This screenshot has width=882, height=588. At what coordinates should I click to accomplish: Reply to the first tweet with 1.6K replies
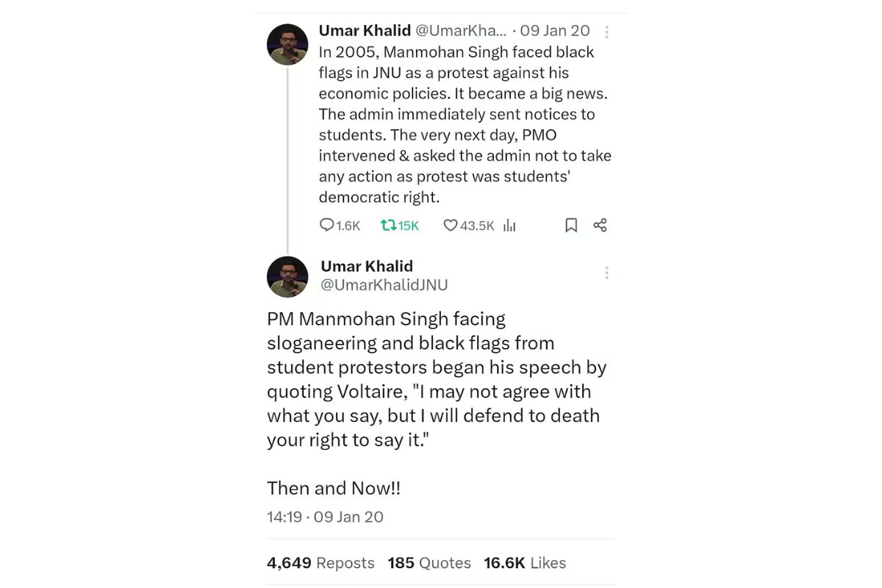click(327, 226)
